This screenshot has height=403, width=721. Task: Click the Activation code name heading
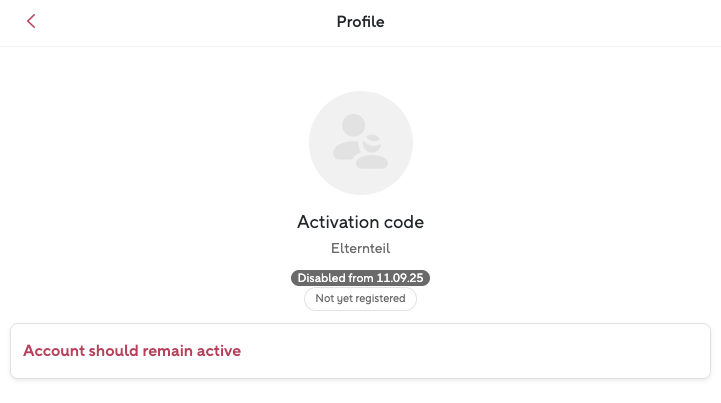tap(360, 222)
